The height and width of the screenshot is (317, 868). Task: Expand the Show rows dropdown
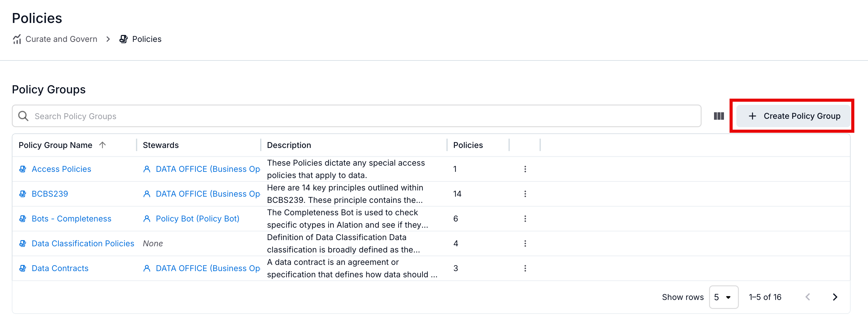723,297
